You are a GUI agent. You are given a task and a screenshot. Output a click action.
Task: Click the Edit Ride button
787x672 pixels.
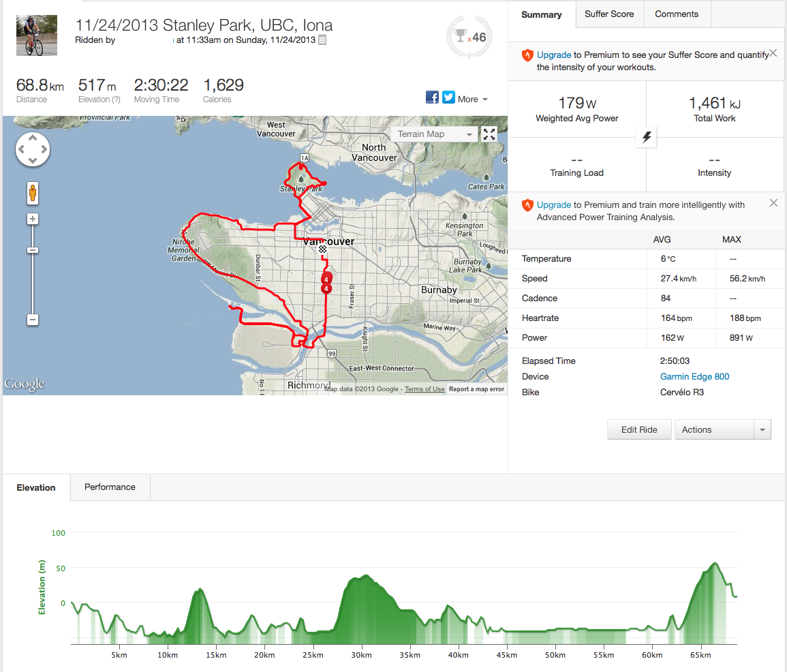coord(639,429)
